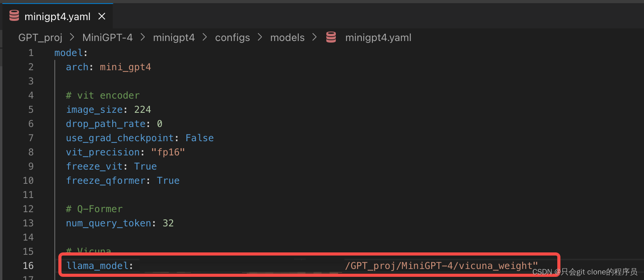This screenshot has height=280, width=644.
Task: Click the MiniGPT-4 breadcrumb item
Action: click(x=107, y=37)
